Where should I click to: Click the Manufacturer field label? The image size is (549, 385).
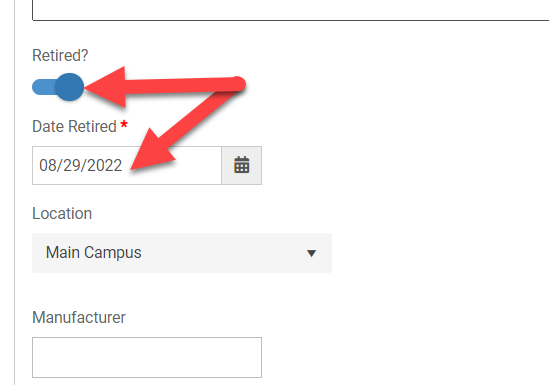[79, 317]
